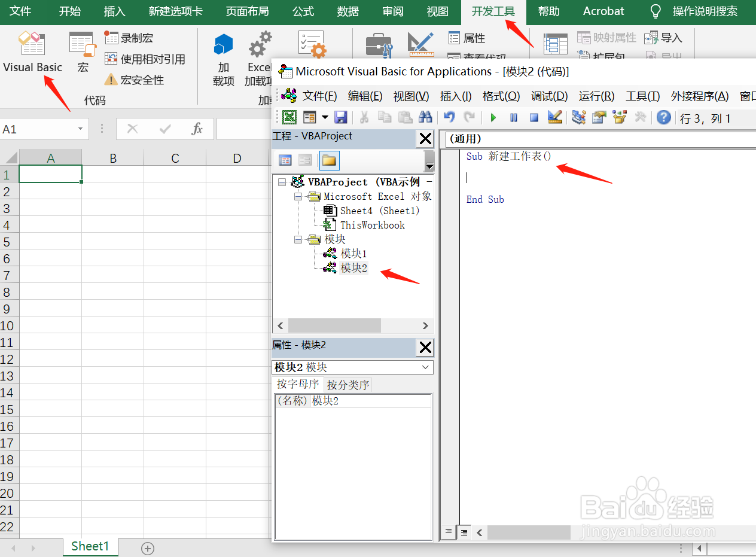This screenshot has height=557, width=756.
Task: Collapse the 模块 folder node
Action: [298, 239]
